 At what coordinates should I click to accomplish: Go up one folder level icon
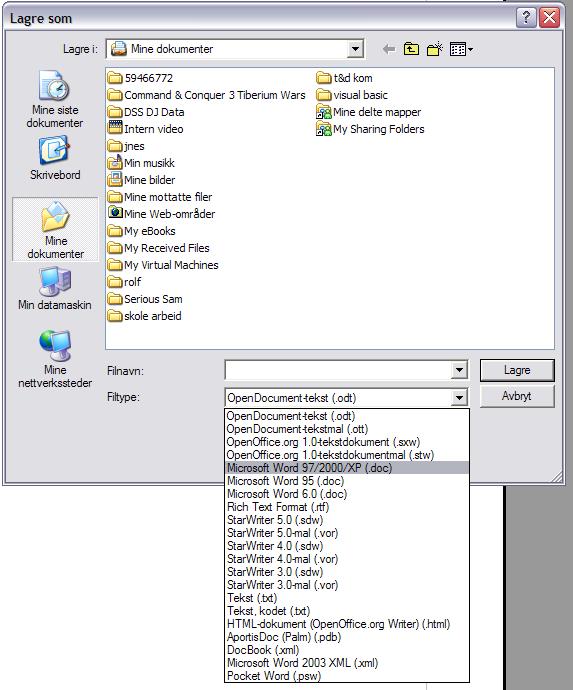pyautogui.click(x=411, y=49)
